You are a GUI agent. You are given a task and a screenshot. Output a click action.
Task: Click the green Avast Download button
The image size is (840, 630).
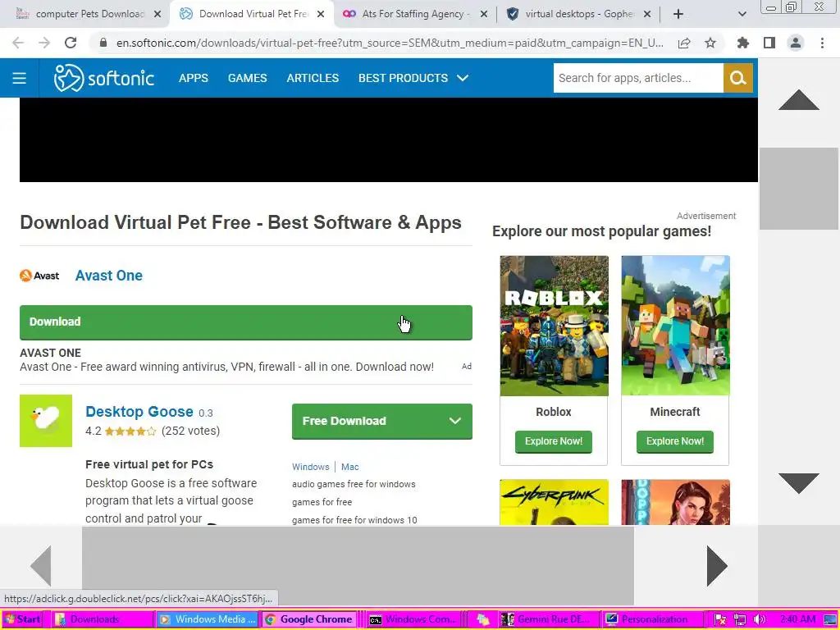pos(246,322)
